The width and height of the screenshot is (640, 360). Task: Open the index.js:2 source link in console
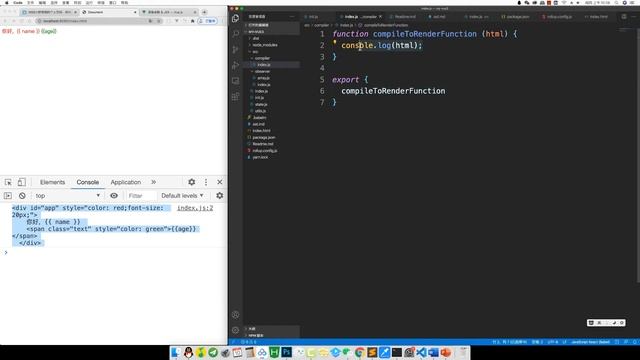click(195, 208)
